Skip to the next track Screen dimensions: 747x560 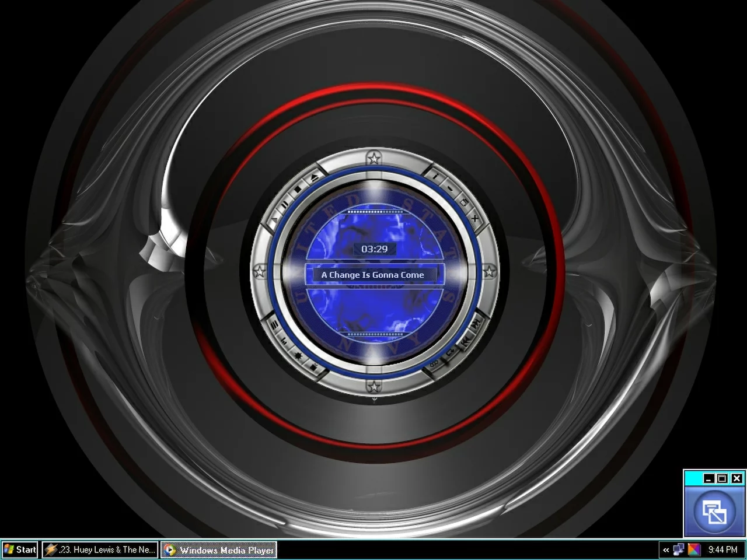[477, 323]
